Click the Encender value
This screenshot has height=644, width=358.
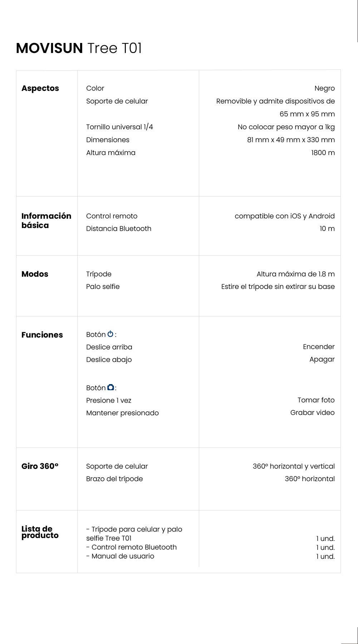(x=319, y=347)
